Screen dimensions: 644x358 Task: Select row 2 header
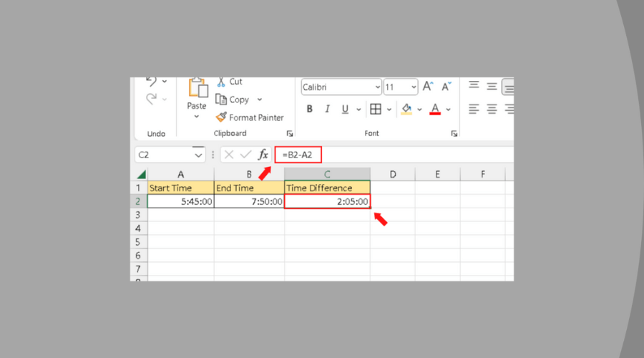pos(138,201)
